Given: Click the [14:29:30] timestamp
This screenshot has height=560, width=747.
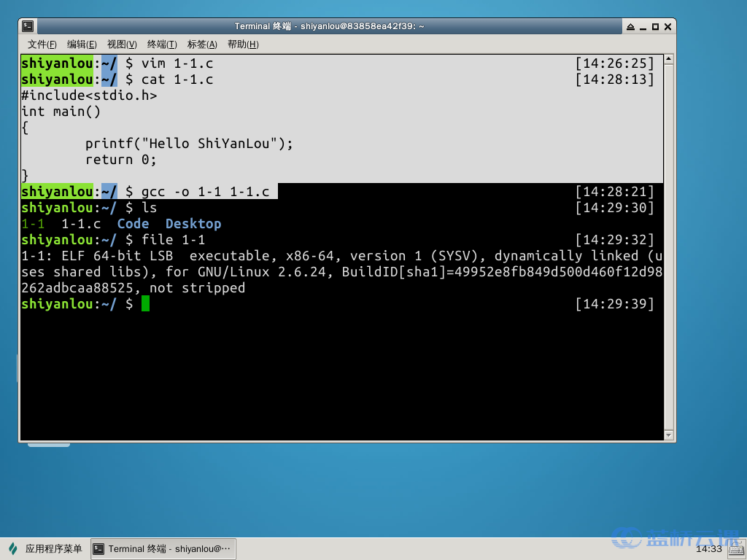Looking at the screenshot, I should click(614, 208).
